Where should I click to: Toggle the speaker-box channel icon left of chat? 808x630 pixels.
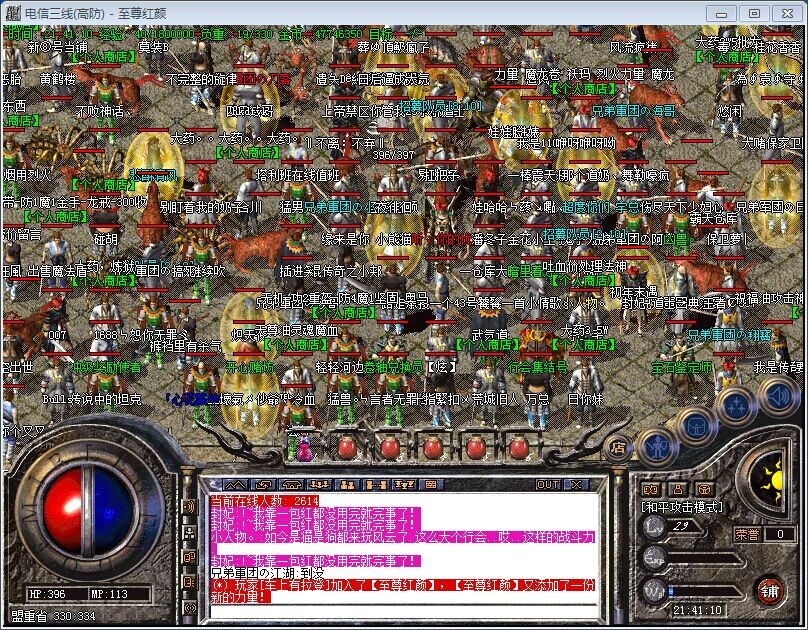coord(189,582)
